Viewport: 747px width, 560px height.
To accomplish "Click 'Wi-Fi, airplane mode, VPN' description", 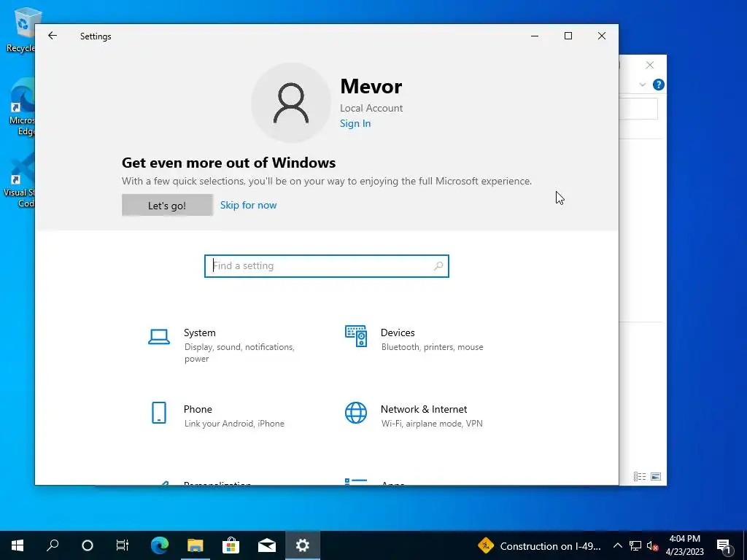I will [x=432, y=424].
